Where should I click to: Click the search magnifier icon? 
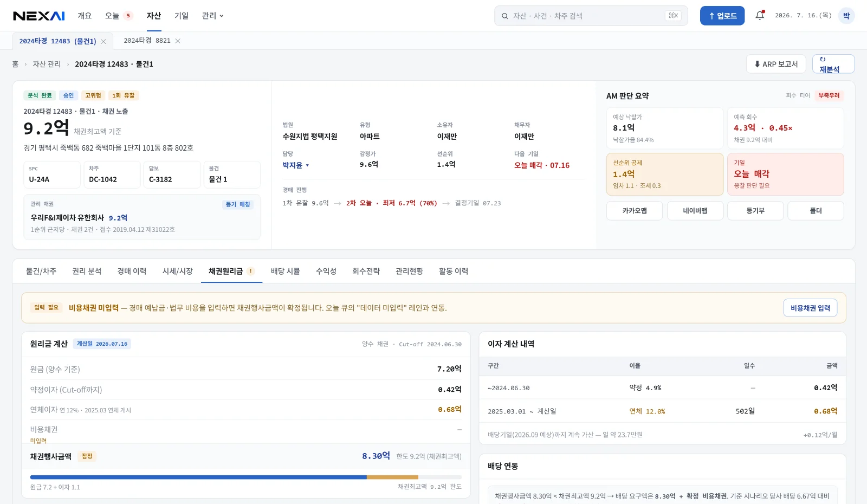point(504,16)
